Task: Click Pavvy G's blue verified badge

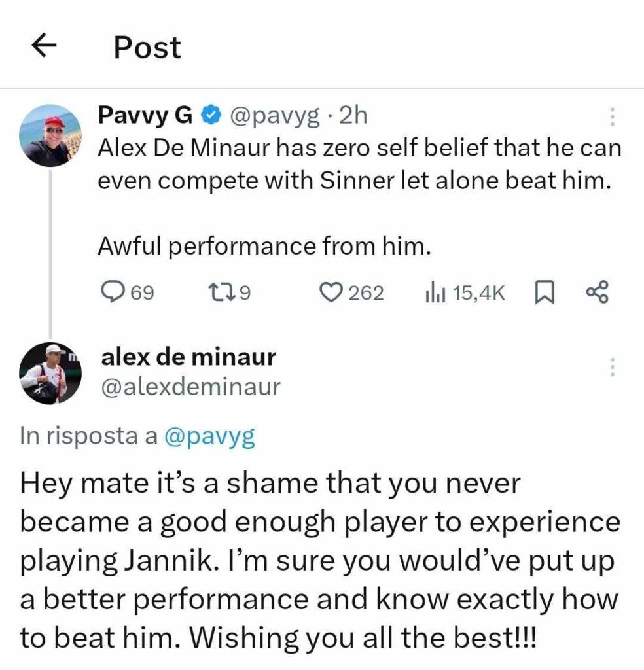Action: [209, 116]
